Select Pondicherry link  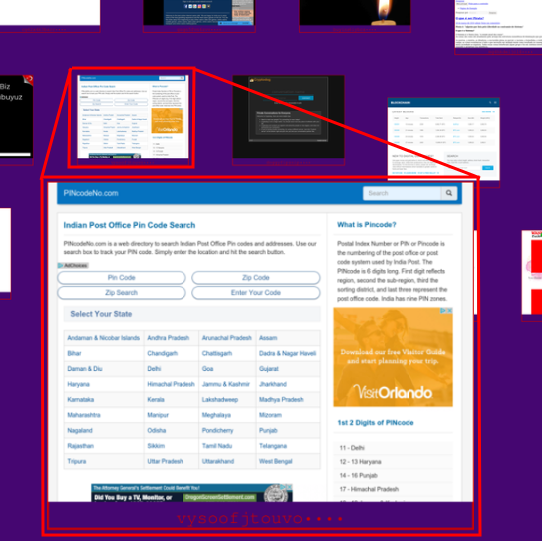click(217, 430)
